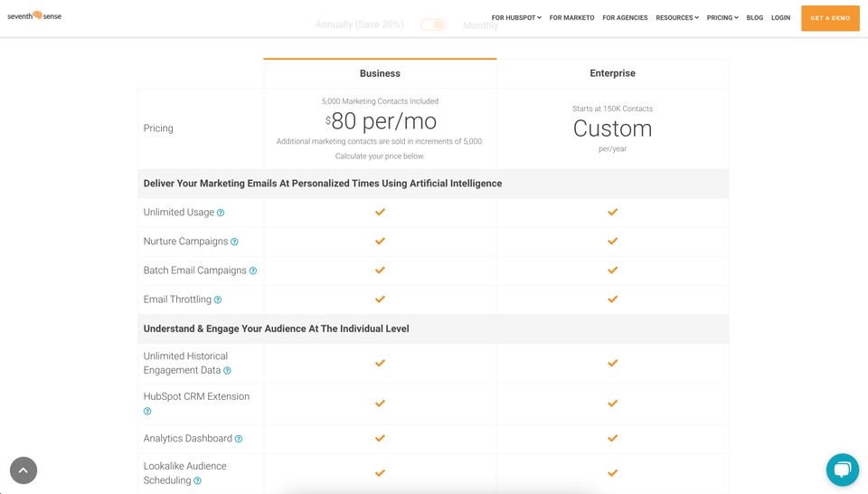Open help icon under HubSpot CRM Extension
The height and width of the screenshot is (494, 868).
[147, 411]
